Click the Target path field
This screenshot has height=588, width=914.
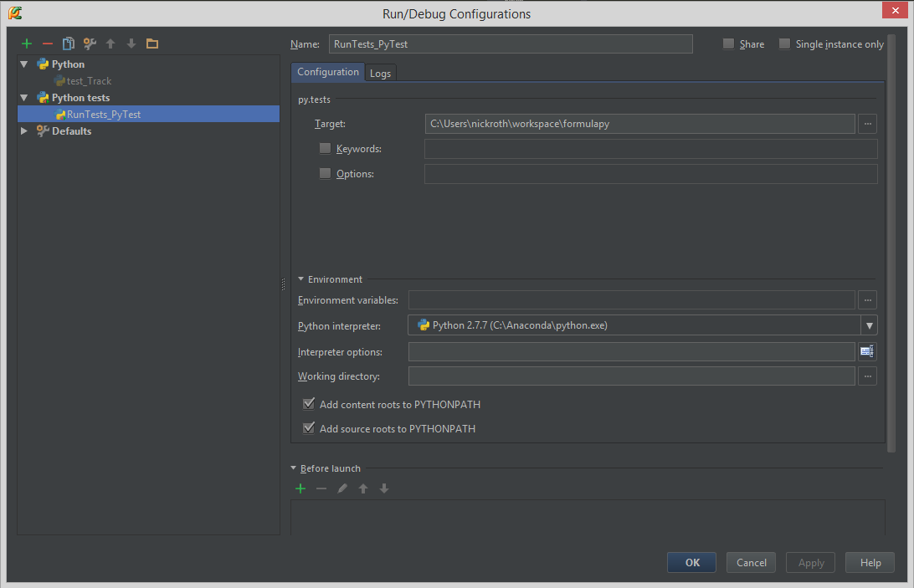pyautogui.click(x=640, y=124)
